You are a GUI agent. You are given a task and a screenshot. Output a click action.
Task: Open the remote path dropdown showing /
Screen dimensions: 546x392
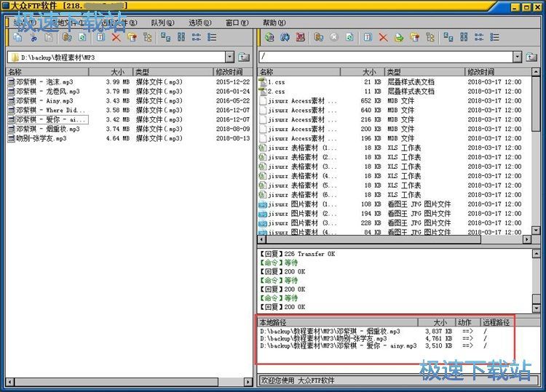518,57
